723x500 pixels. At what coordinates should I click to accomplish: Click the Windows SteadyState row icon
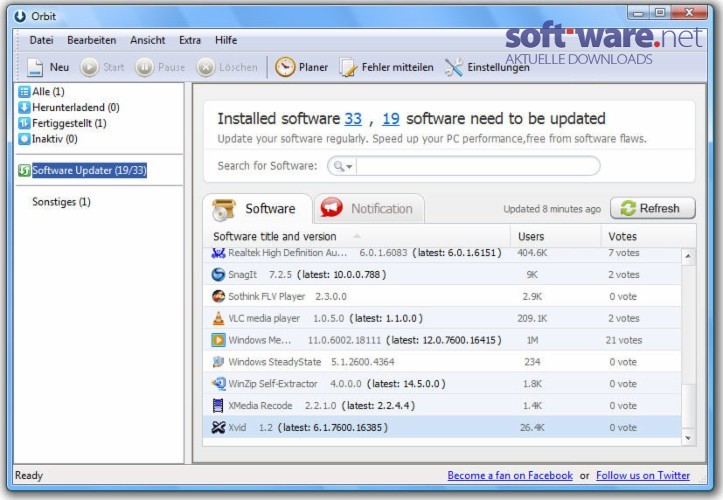218,362
